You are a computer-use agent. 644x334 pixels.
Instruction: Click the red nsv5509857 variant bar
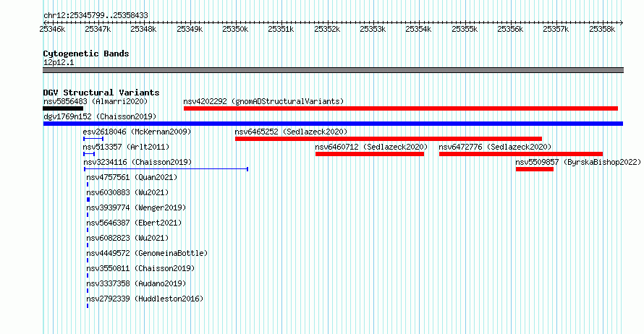coord(535,169)
